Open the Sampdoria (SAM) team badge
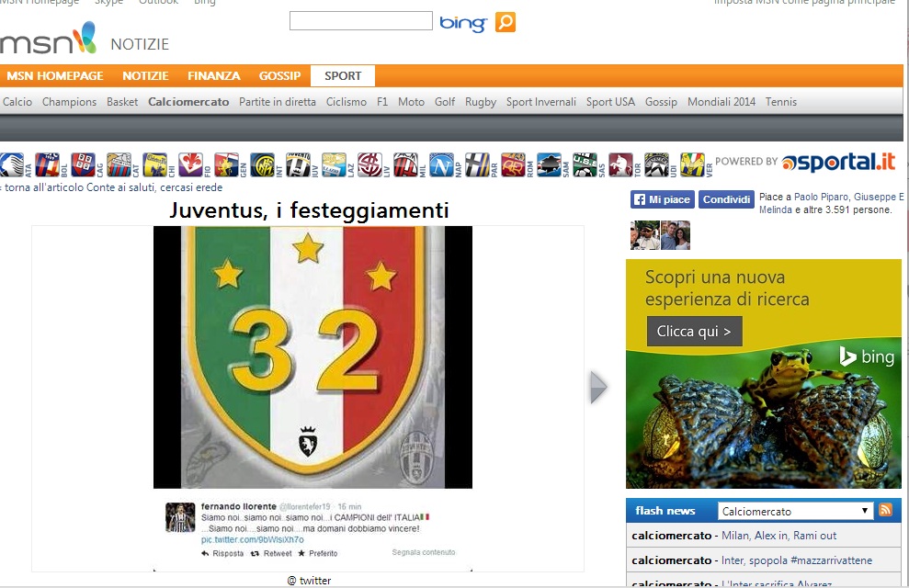 [x=550, y=165]
